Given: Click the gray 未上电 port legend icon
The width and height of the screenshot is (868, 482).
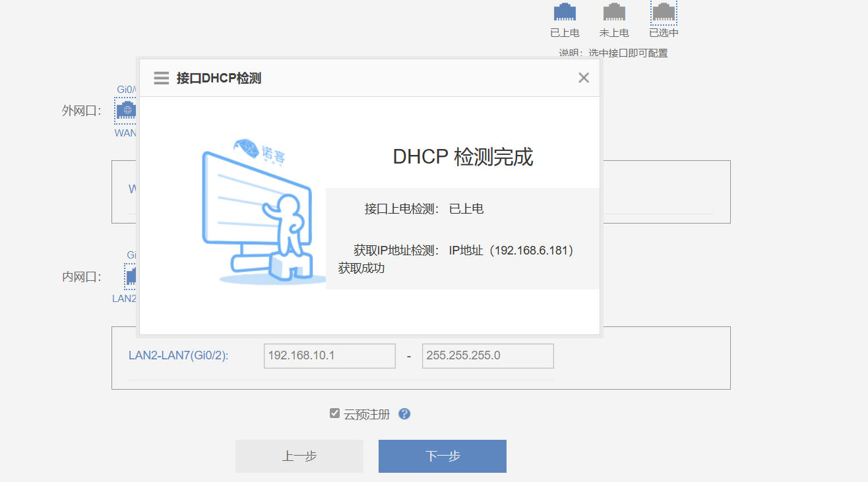Looking at the screenshot, I should (x=614, y=13).
